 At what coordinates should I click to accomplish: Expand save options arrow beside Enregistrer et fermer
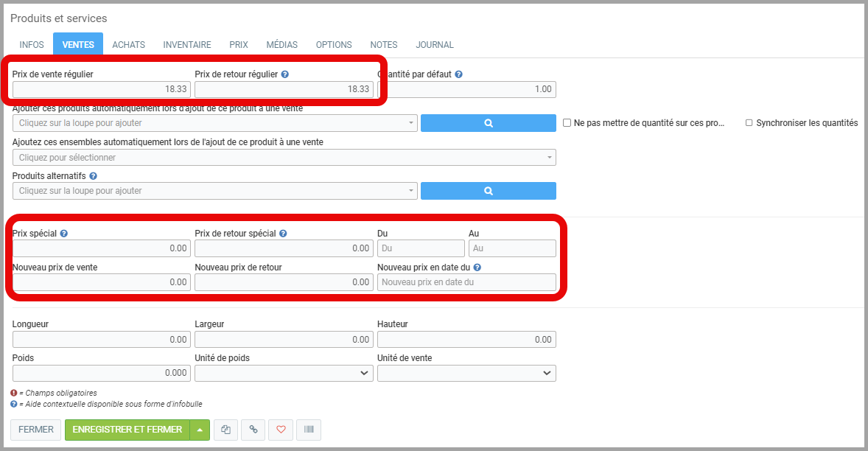click(x=200, y=430)
